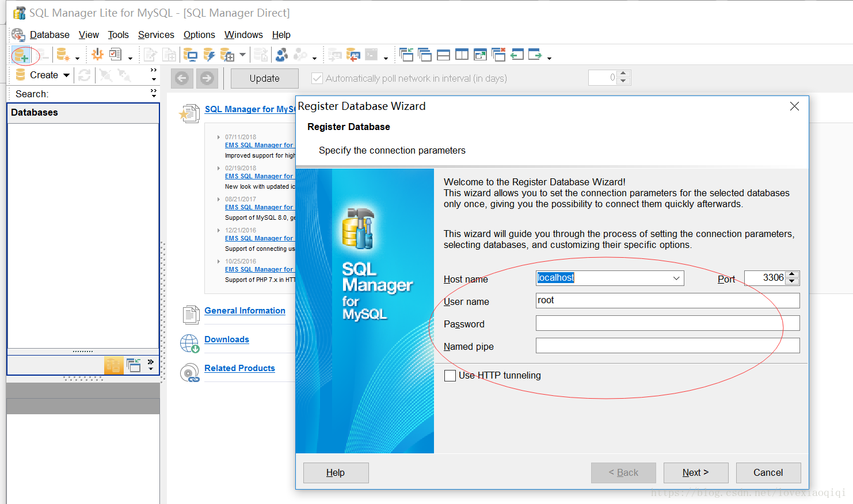
Task: Click the Previous Window icon with left arrow
Action: pyautogui.click(x=517, y=55)
